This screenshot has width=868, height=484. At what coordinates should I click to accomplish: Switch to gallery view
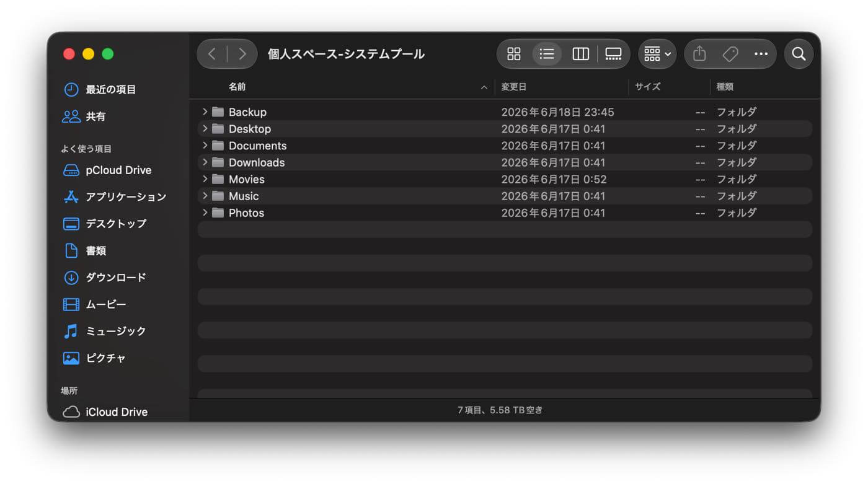[613, 54]
